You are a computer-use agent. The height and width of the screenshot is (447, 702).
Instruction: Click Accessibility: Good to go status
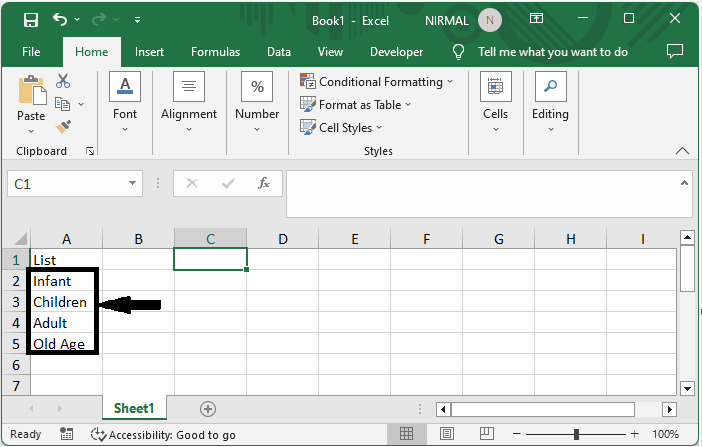pyautogui.click(x=163, y=434)
